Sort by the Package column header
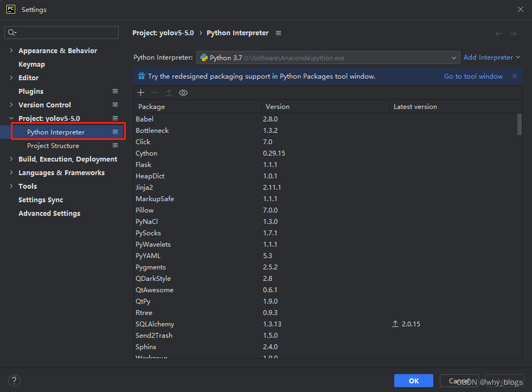Screen dimensions: 532x392 click(198, 106)
